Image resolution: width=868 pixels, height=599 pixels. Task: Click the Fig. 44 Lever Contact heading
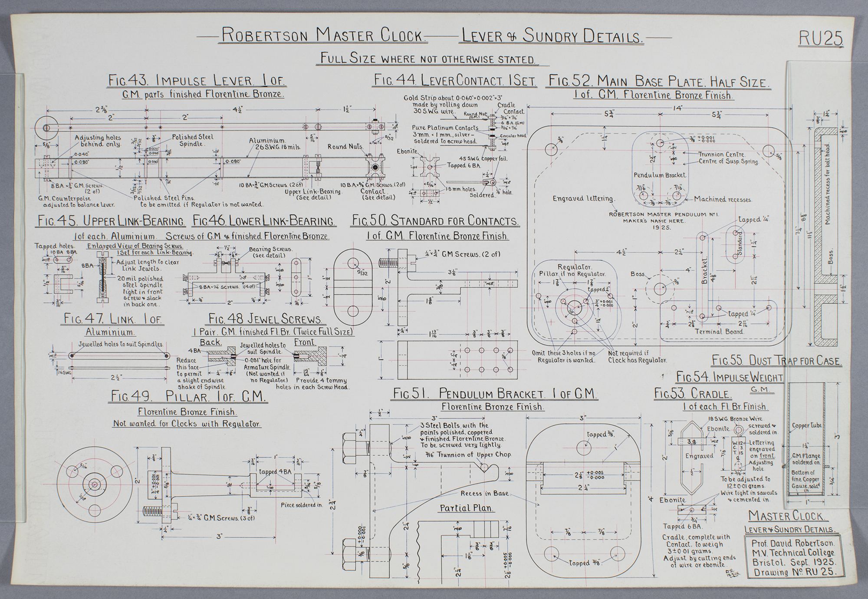pyautogui.click(x=455, y=80)
